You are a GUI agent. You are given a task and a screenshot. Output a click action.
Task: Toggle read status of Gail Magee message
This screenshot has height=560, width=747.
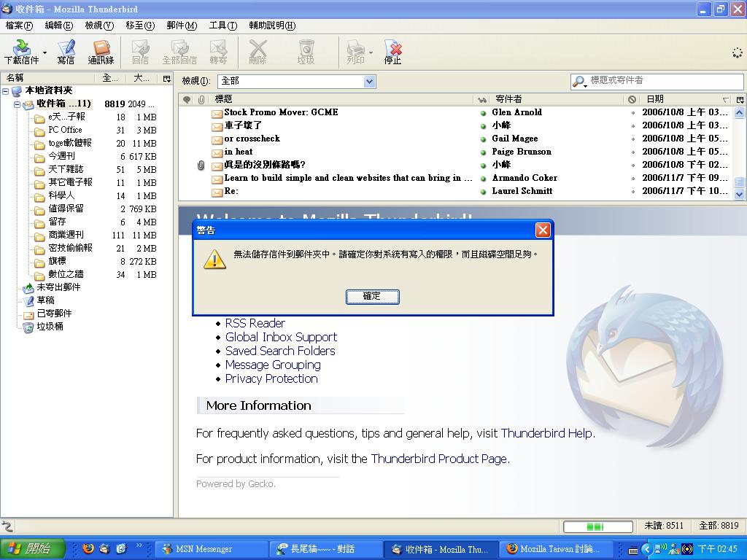(483, 139)
